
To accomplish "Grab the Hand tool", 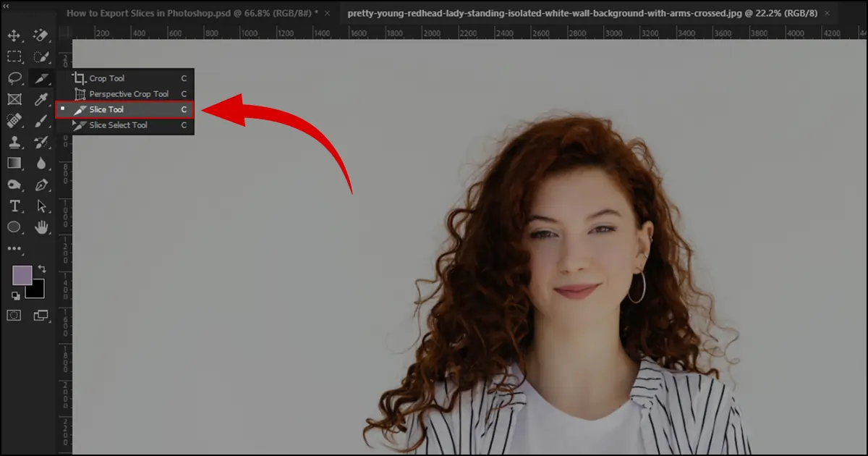I will (x=41, y=227).
